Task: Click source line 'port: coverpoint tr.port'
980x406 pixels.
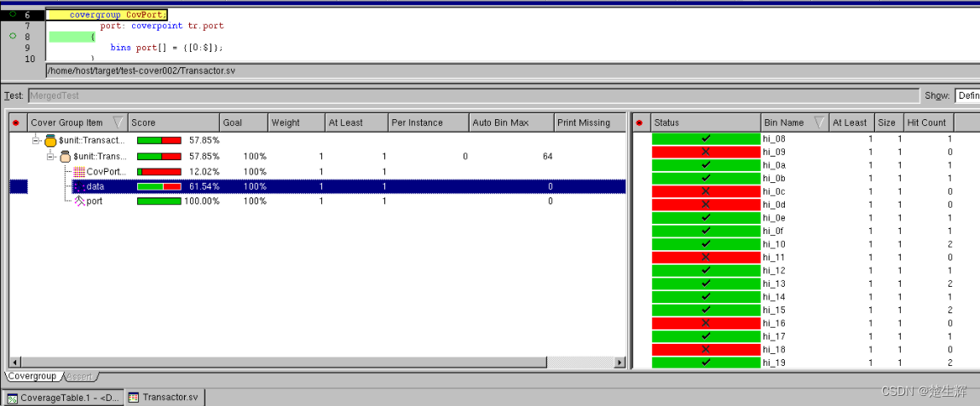Action: 162,26
